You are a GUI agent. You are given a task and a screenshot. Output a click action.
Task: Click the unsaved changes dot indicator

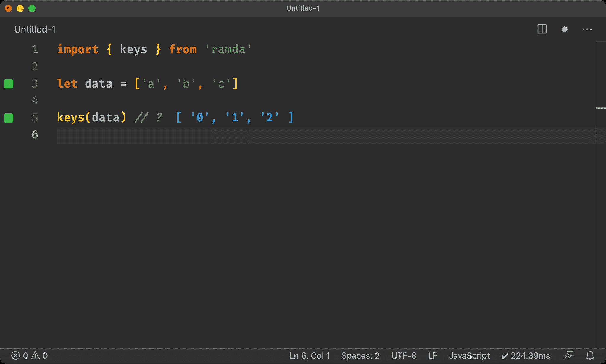pos(564,29)
